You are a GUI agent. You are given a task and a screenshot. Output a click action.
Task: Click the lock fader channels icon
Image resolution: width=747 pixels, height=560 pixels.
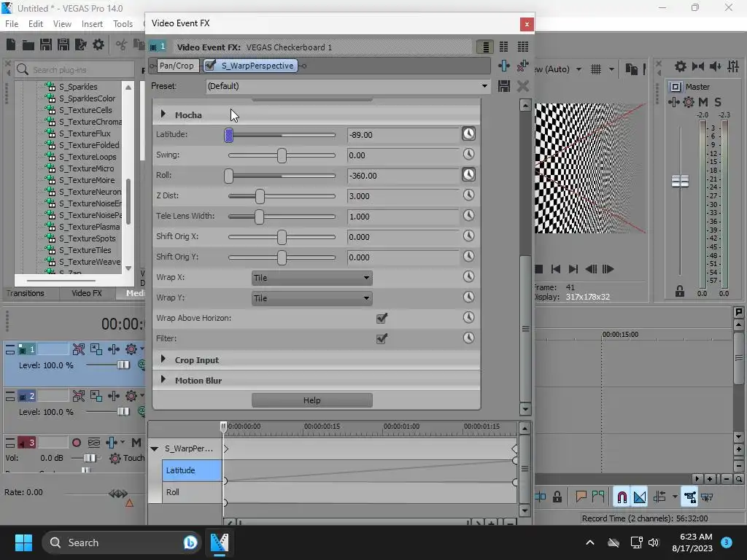(680, 292)
